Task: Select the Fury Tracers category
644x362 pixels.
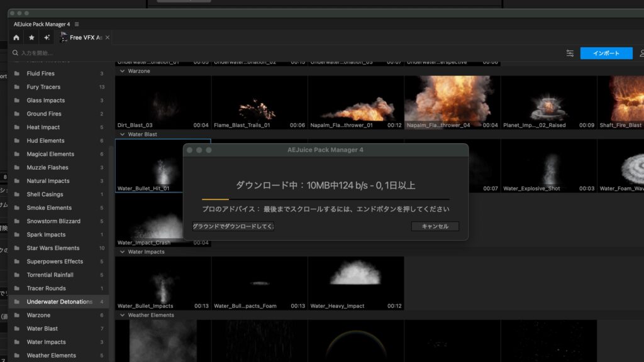Action: point(58,87)
